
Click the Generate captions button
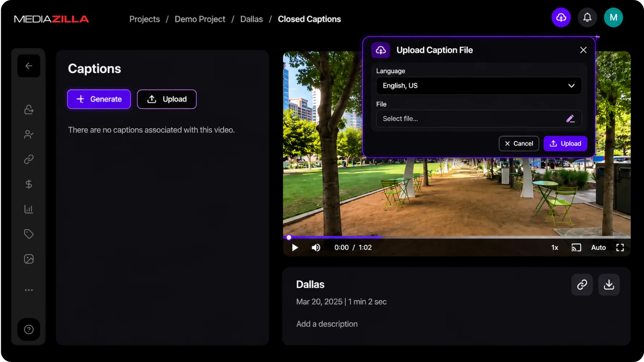coord(99,99)
